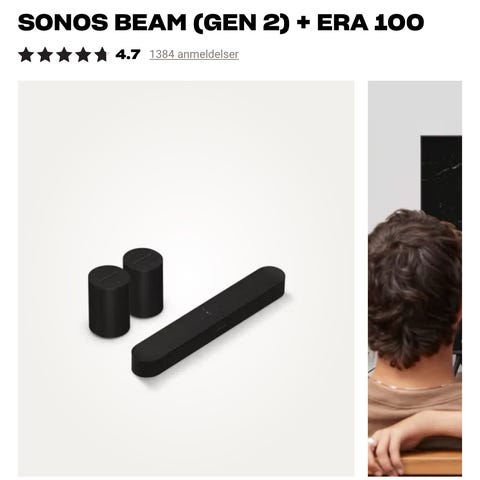This screenshot has width=480, height=480.
Task: Click the fourth rating star
Action: 83,55
